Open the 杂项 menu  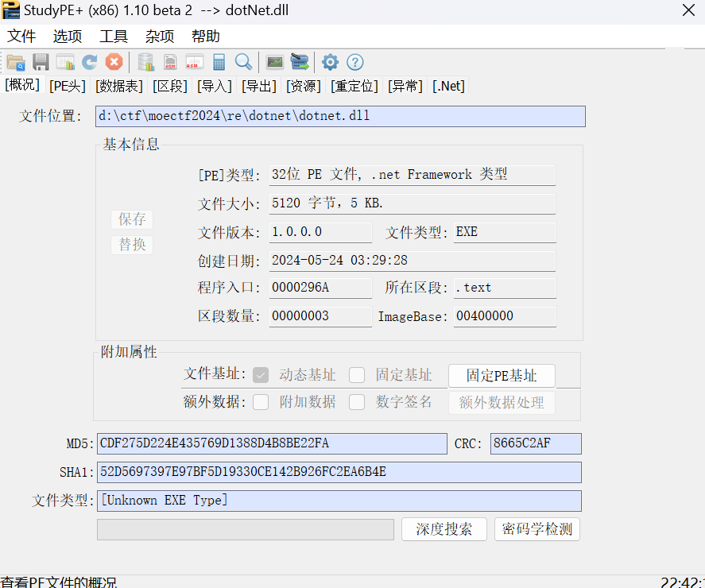tap(160, 36)
